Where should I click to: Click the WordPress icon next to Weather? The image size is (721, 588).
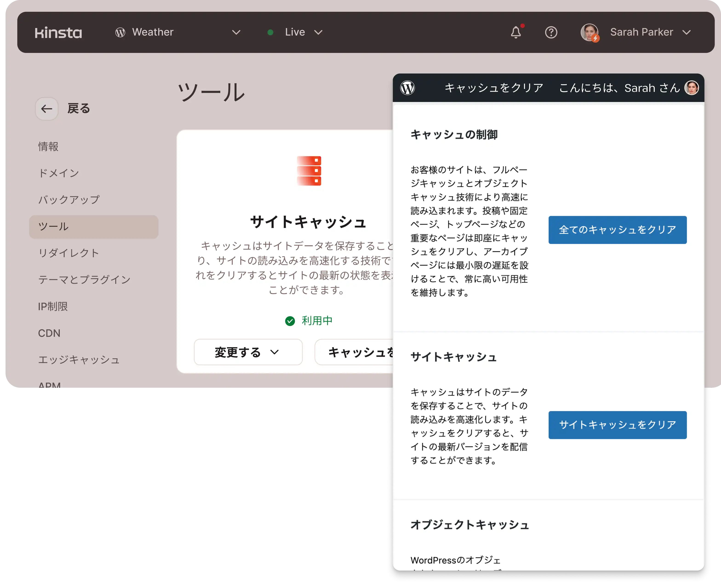click(120, 33)
